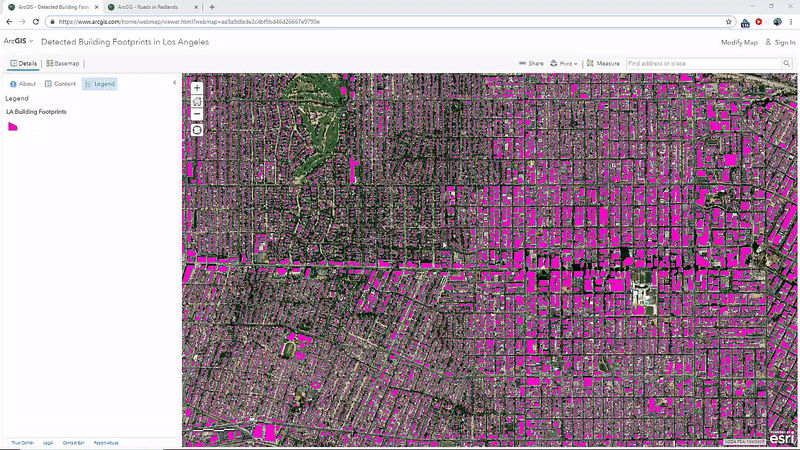Go forward in the browser
The width and height of the screenshot is (800, 450).
tap(22, 22)
